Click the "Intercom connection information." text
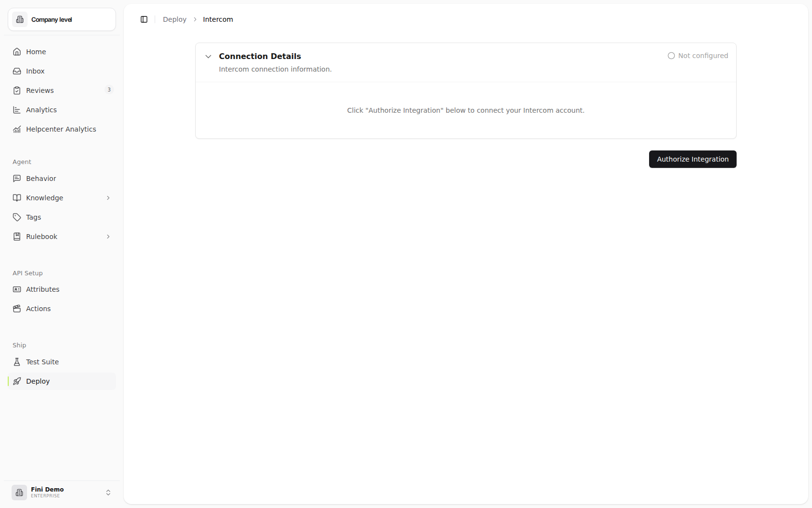Image resolution: width=812 pixels, height=508 pixels. (x=275, y=69)
